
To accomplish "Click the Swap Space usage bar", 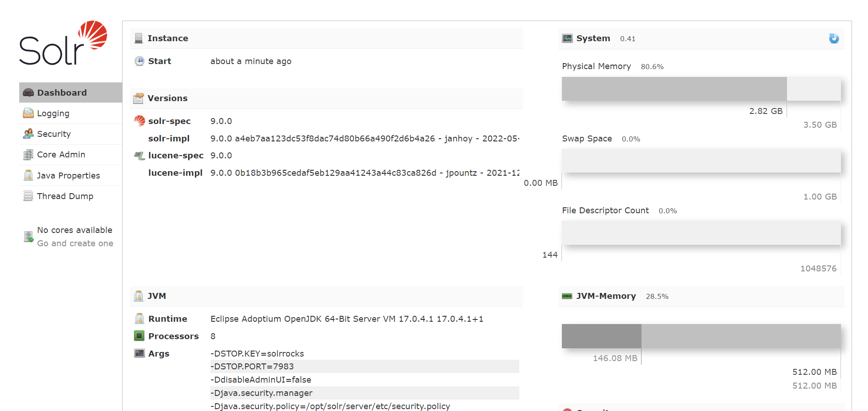I will pyautogui.click(x=701, y=161).
